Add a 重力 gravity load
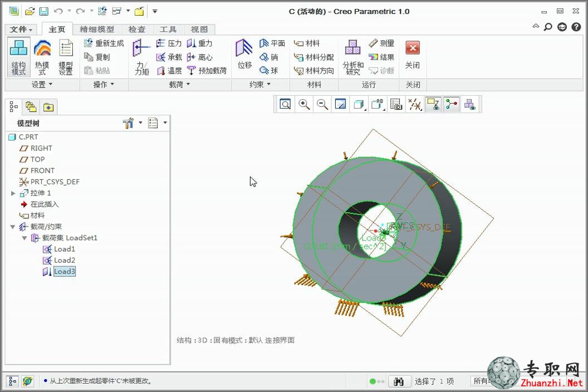Viewport: 588px width, 392px height. click(x=199, y=43)
